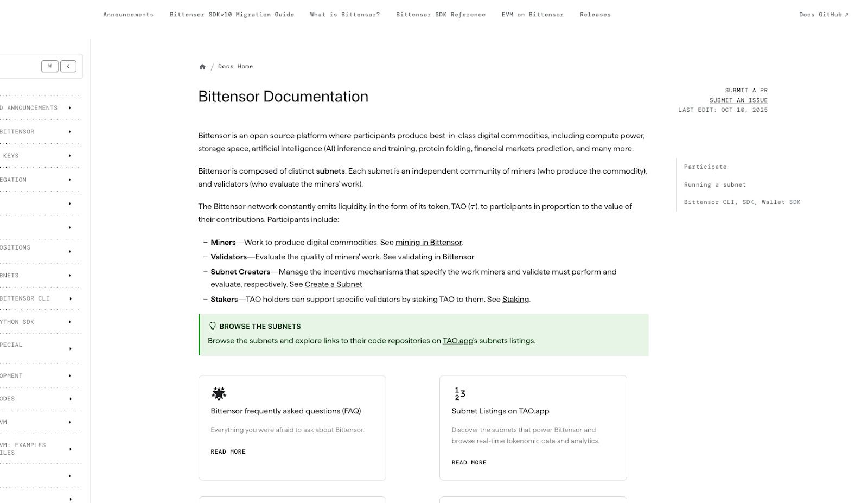This screenshot has width=868, height=503.
Task: Click the BROWSE THE SUBNETS callout heading
Action: (260, 326)
